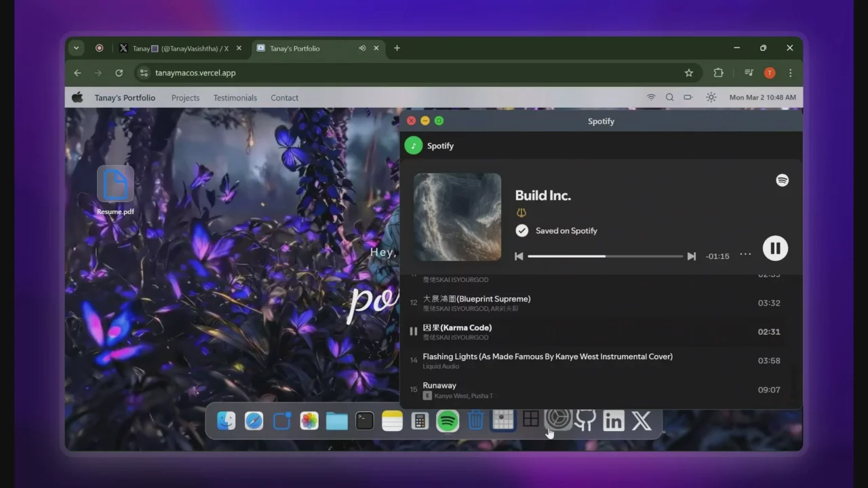This screenshot has height=488, width=868.
Task: Open the tab search dropdown arrow
Action: tap(76, 48)
